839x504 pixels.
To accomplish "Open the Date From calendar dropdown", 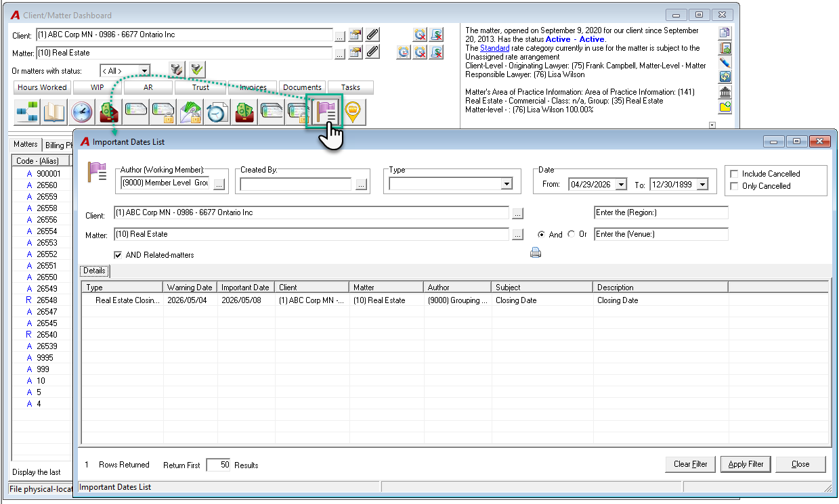I will pyautogui.click(x=622, y=184).
